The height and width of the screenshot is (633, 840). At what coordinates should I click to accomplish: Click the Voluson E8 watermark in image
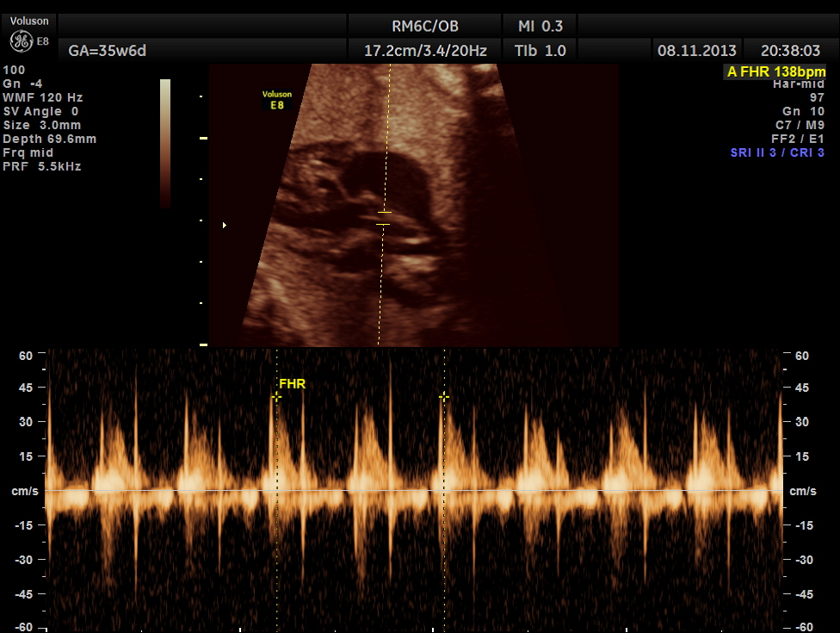point(277,100)
